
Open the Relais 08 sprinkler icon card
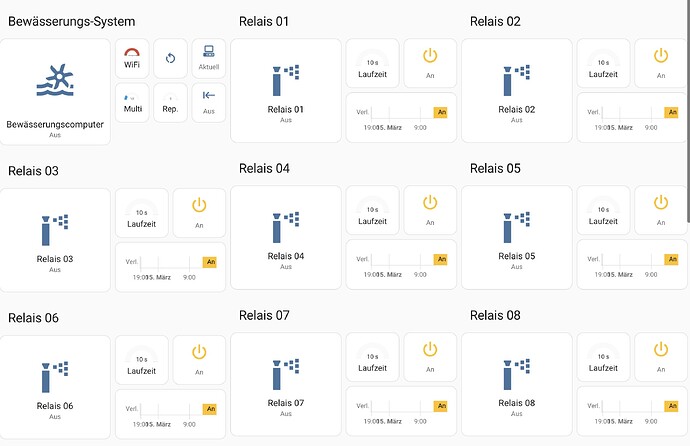pyautogui.click(x=517, y=384)
